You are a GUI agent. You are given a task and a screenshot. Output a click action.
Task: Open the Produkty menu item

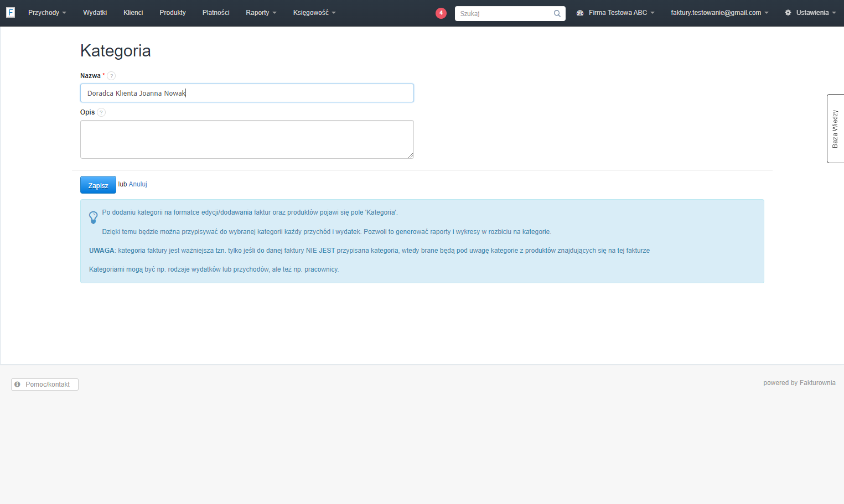(x=173, y=13)
